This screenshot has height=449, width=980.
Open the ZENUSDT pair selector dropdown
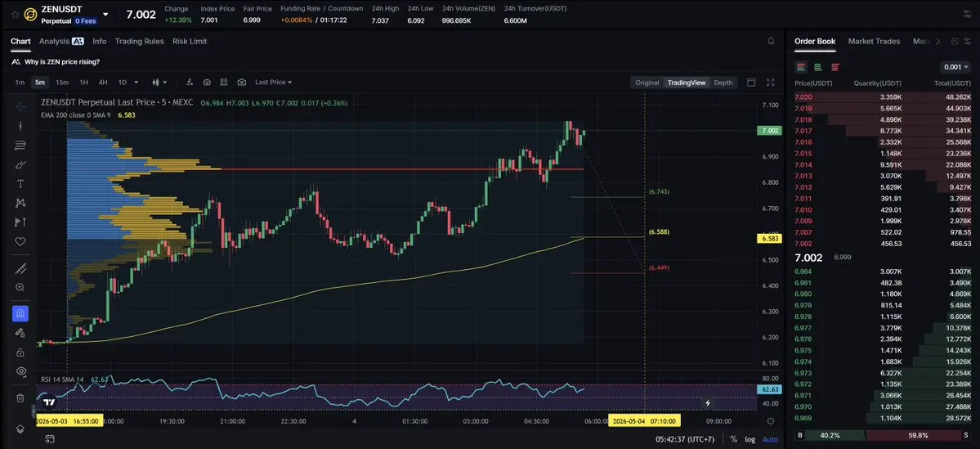point(105,15)
